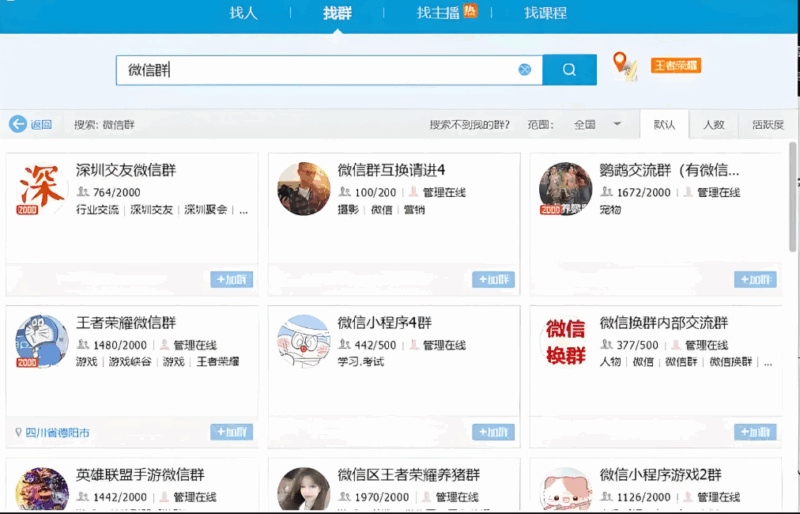
Task: Switch to the 找群 tab
Action: tap(337, 13)
